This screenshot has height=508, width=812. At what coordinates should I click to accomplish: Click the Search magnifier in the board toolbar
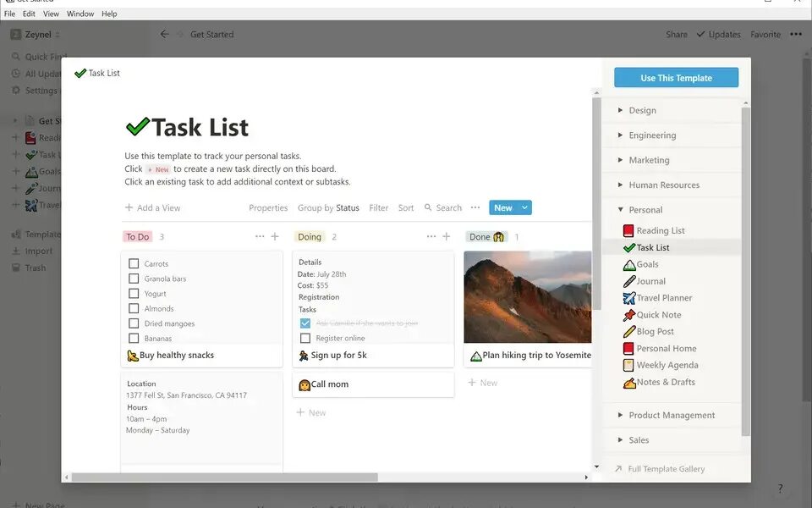(x=428, y=207)
